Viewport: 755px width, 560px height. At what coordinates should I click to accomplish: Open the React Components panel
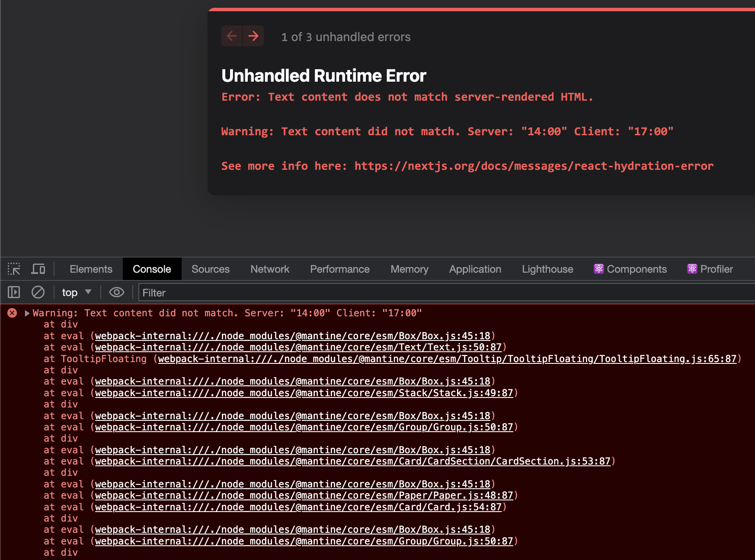coord(630,269)
